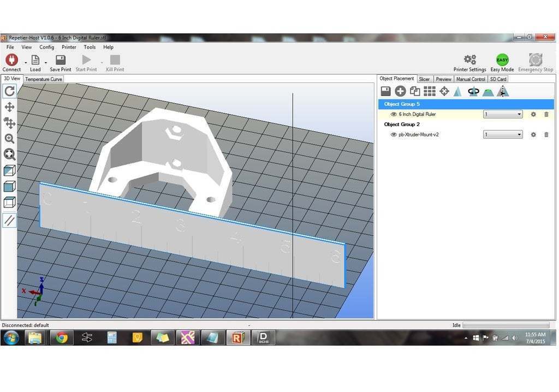Click the Rotate Object icon
Screen dimensions: 559x392
point(473,92)
